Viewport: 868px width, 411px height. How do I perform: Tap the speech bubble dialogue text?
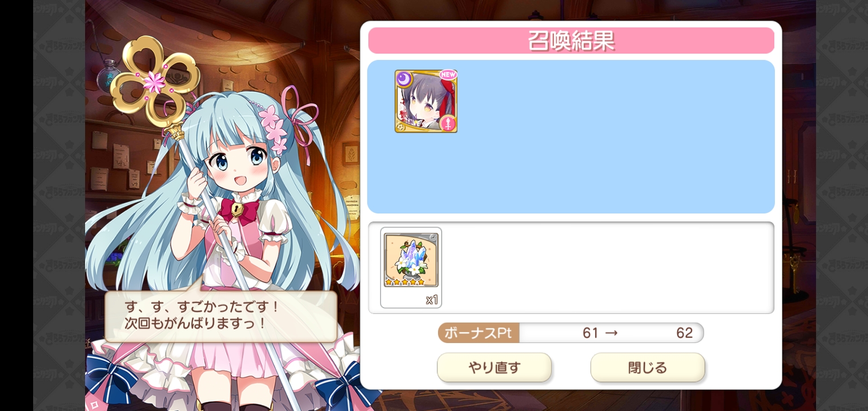(203, 315)
